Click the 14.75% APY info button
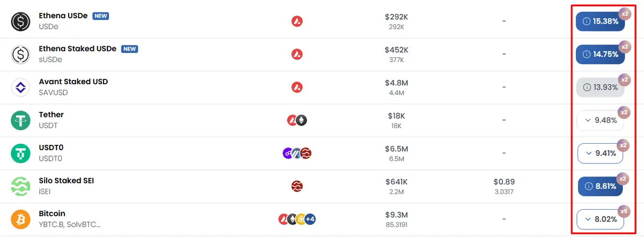 (x=601, y=54)
